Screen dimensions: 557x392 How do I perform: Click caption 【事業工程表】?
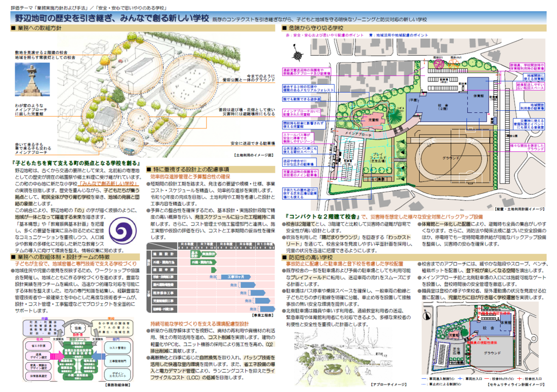pos(263,315)
